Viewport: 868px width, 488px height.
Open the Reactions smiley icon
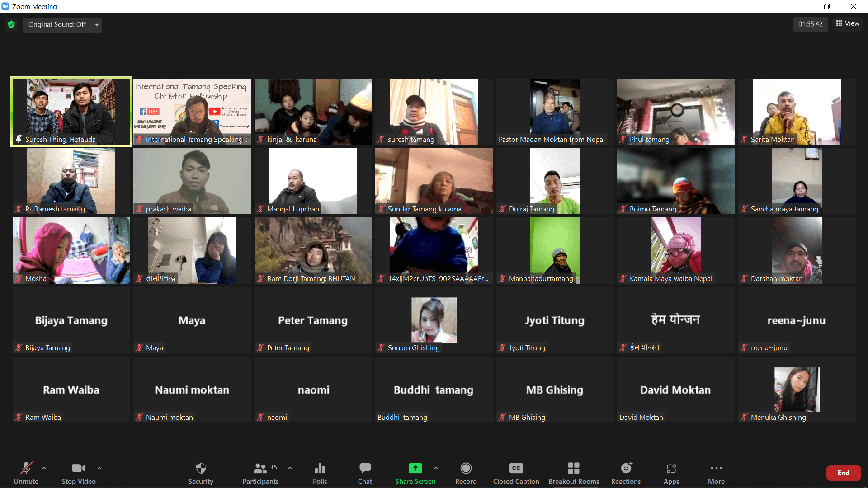click(626, 468)
